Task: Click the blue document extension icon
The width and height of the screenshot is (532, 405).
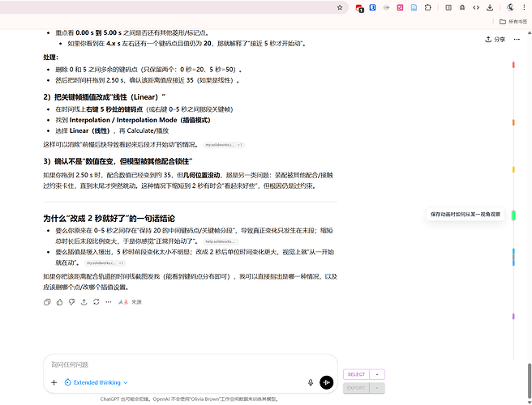Action: [x=414, y=7]
